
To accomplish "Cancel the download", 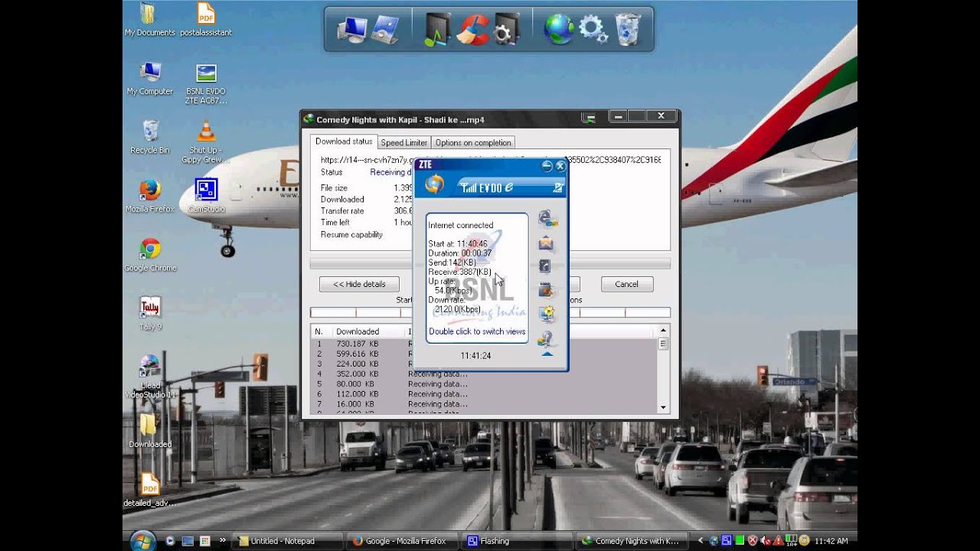I will point(626,284).
